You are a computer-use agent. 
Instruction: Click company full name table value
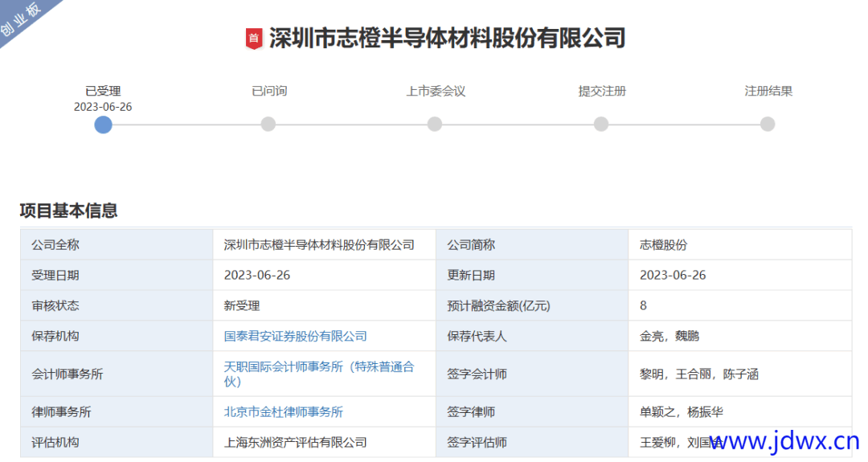click(x=319, y=244)
